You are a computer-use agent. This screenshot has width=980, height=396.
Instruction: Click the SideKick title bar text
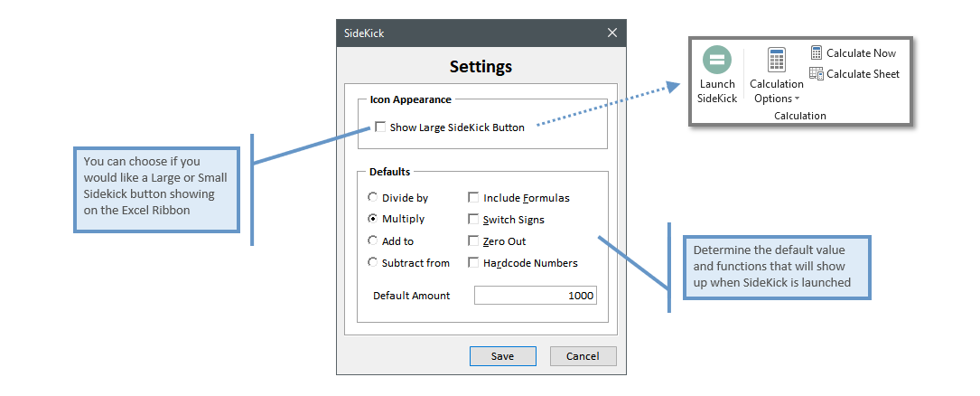[x=364, y=33]
